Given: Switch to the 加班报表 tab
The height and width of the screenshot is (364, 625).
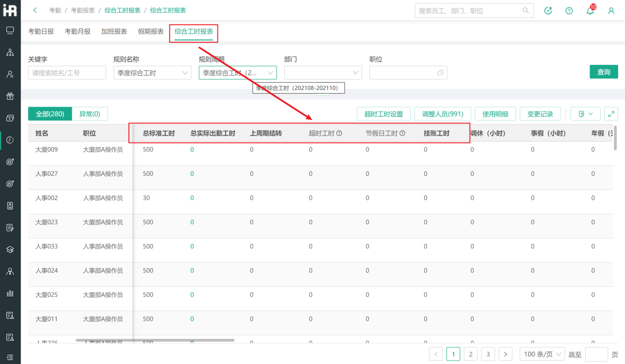Looking at the screenshot, I should [114, 31].
